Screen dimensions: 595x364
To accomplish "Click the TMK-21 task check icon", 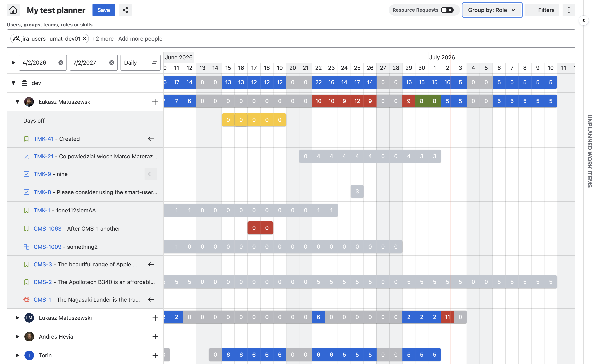I will [26, 156].
